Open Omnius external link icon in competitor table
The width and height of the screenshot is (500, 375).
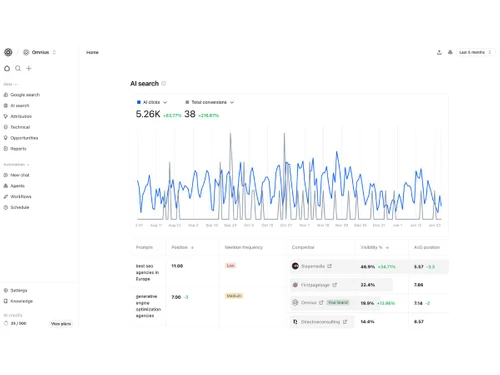click(321, 303)
